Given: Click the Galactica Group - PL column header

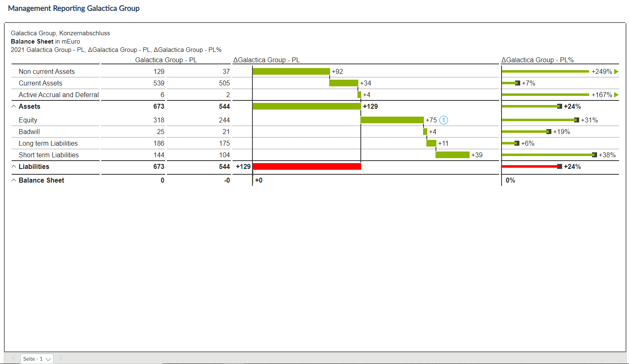Looking at the screenshot, I should click(x=166, y=60).
